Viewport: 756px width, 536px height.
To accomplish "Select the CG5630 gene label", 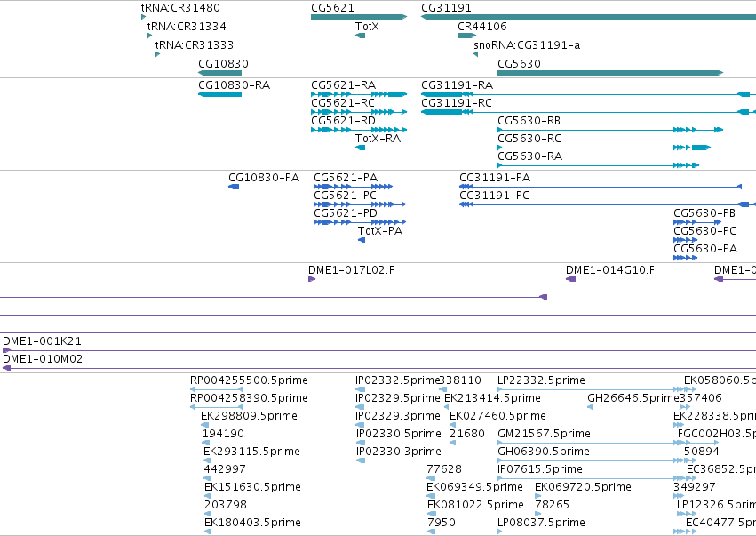I will point(520,64).
